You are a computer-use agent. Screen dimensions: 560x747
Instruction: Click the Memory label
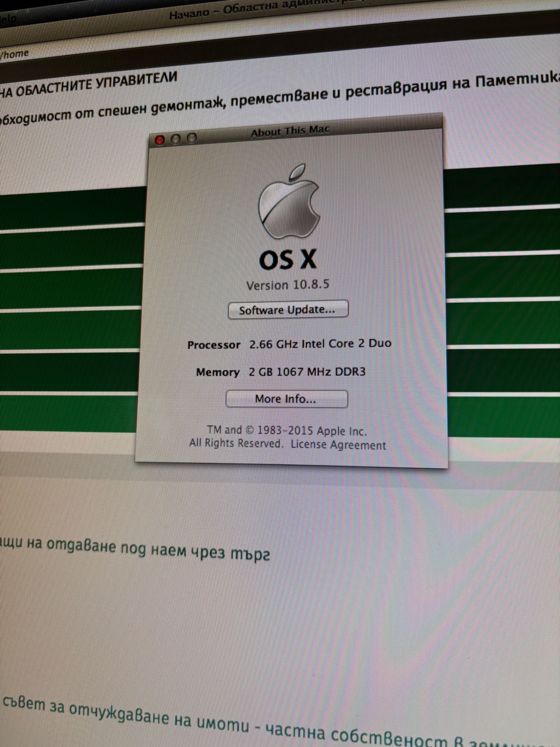click(x=218, y=372)
